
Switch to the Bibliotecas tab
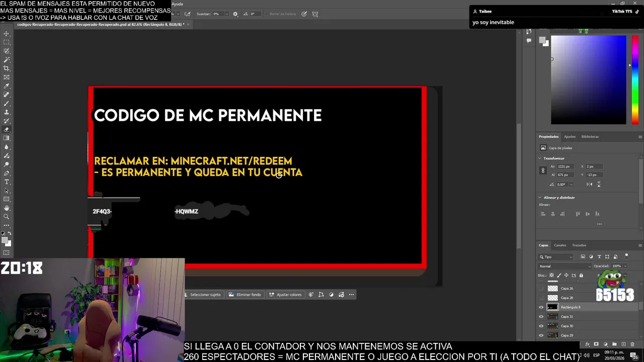click(x=590, y=137)
